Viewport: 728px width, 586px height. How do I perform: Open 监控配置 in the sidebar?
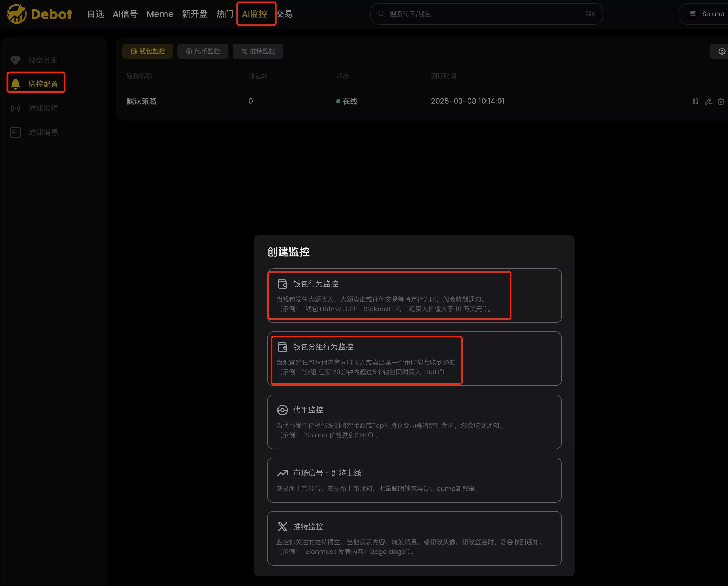click(43, 84)
